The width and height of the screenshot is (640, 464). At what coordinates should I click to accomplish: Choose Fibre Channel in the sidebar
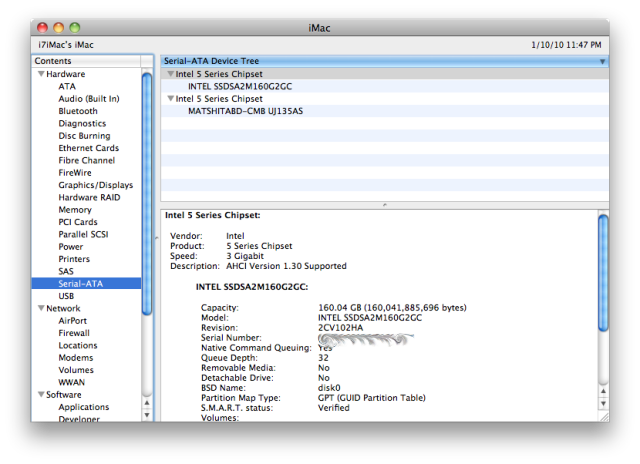pyautogui.click(x=87, y=160)
